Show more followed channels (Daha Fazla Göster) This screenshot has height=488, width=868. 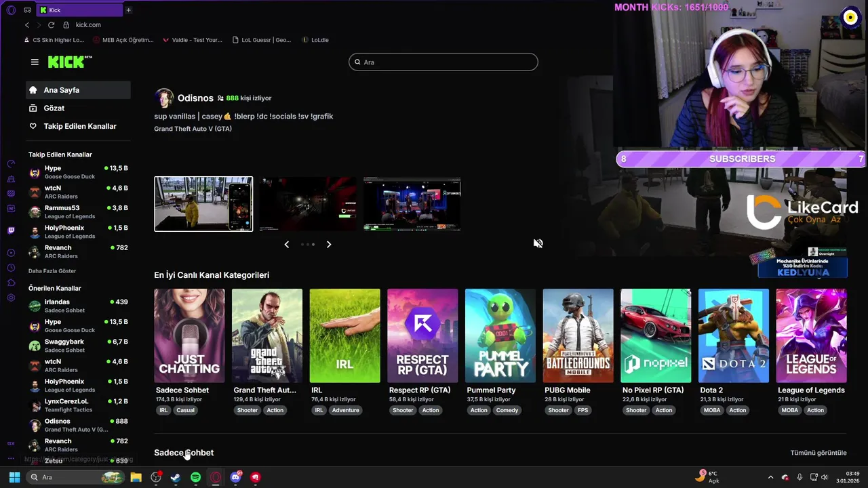click(x=52, y=271)
